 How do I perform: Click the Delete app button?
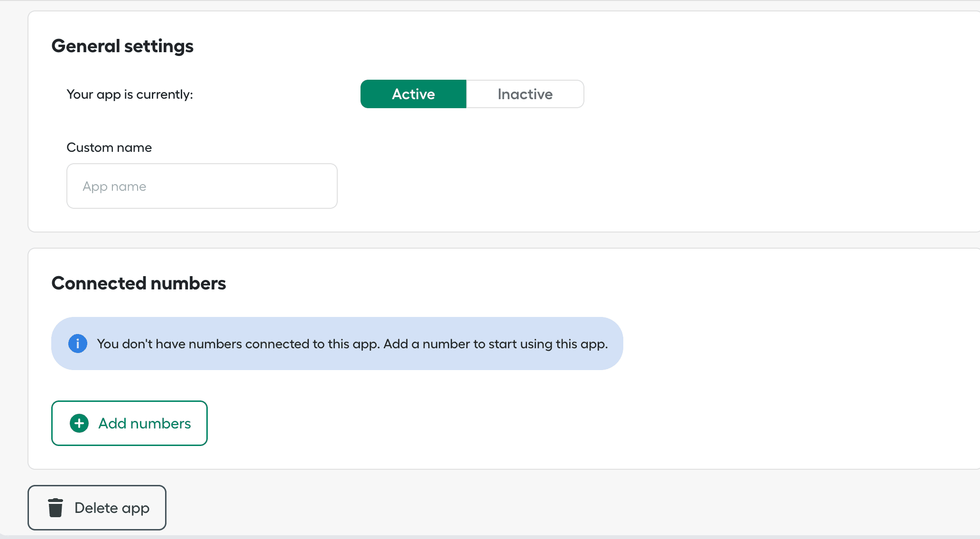(97, 508)
